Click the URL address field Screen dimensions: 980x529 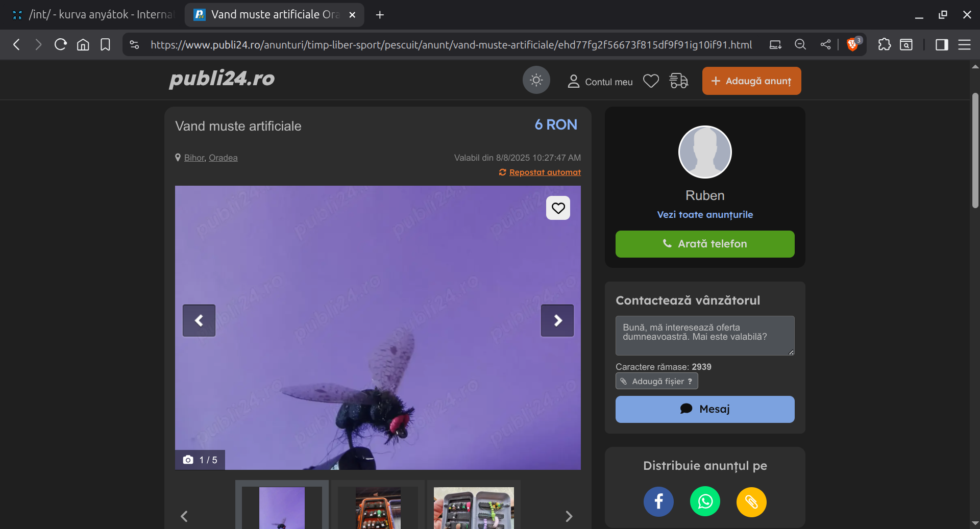click(x=451, y=45)
